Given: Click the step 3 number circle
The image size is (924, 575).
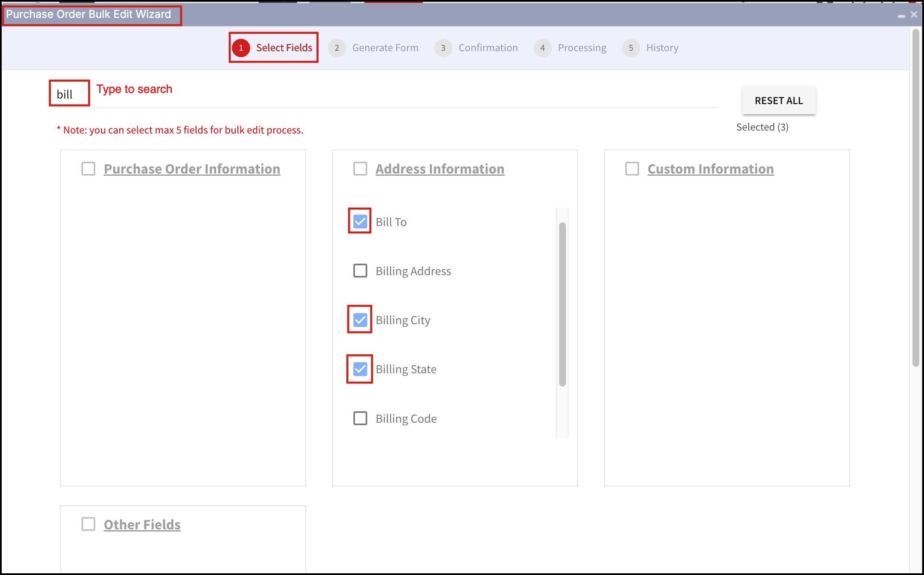Looking at the screenshot, I should coord(443,48).
